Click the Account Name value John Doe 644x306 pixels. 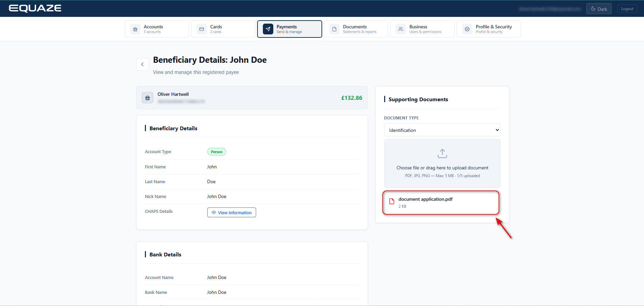coord(216,277)
